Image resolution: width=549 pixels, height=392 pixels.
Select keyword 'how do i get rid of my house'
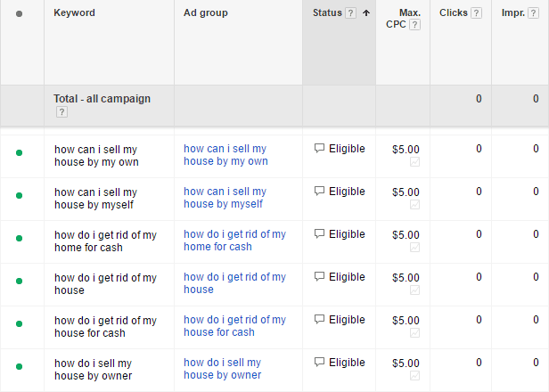[x=105, y=283]
